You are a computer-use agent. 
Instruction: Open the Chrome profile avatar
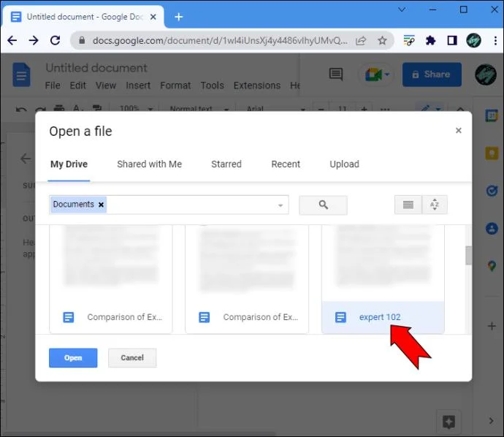point(473,40)
